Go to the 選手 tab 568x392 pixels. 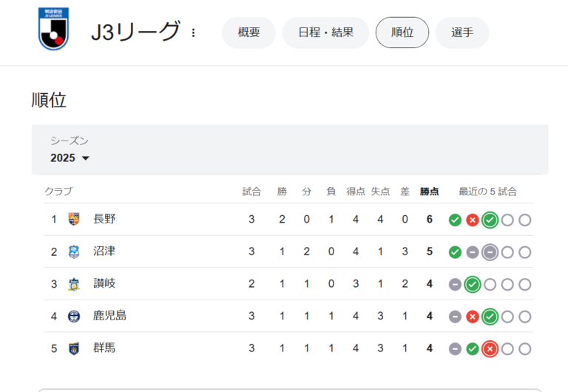coord(462,33)
